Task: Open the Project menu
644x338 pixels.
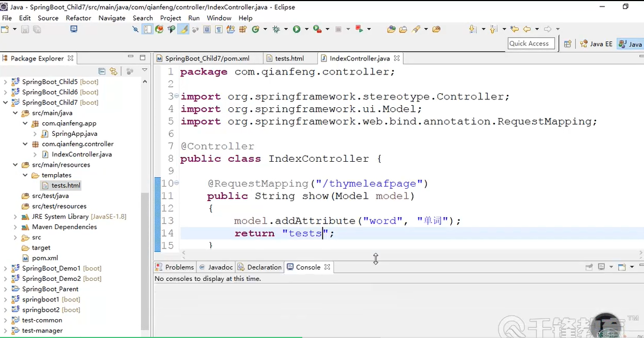Action: click(x=171, y=18)
